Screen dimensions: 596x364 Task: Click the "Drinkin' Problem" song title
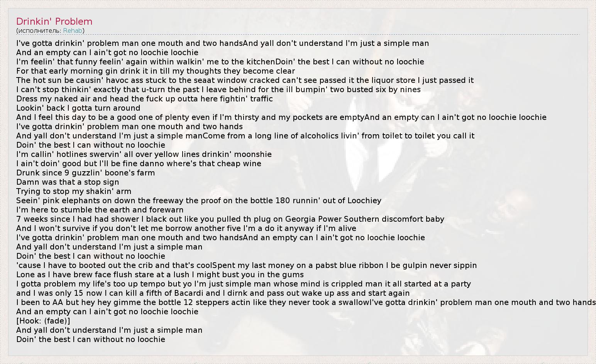[54, 22]
